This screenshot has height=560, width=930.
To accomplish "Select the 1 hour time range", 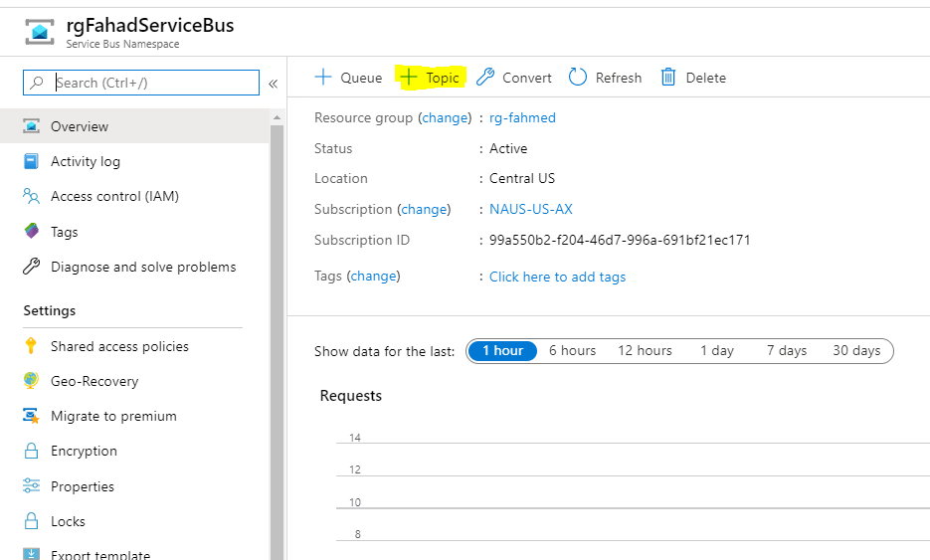I will click(502, 350).
